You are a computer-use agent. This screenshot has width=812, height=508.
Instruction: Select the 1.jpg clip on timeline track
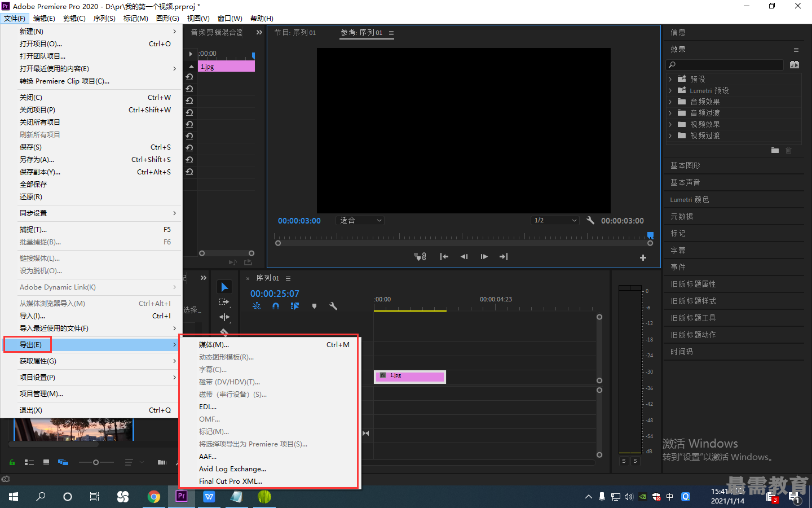(410, 376)
